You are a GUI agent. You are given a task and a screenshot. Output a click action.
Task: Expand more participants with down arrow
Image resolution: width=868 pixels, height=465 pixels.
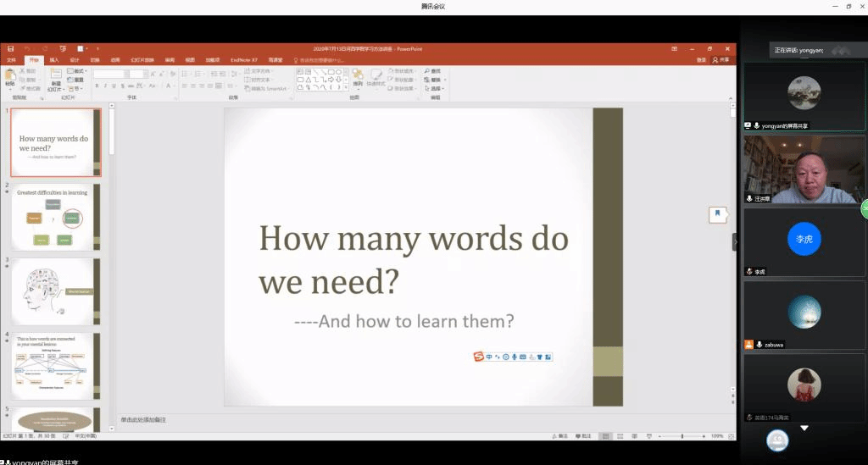tap(804, 429)
